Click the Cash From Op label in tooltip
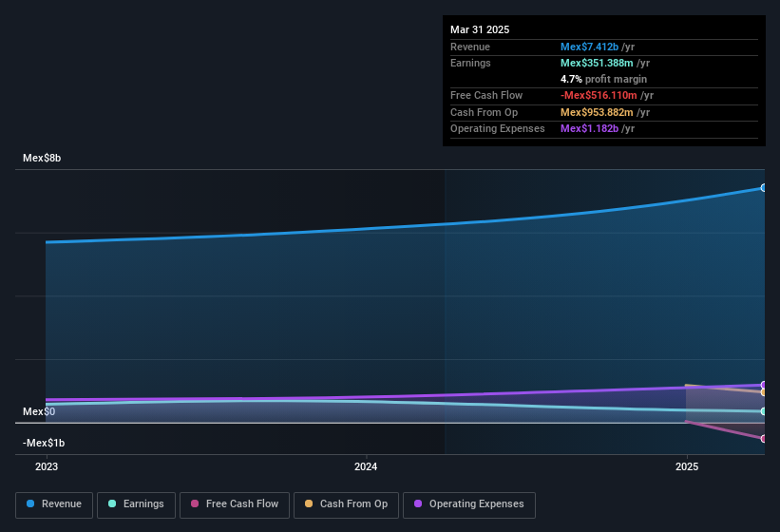Screen dimensions: 780x532 pyautogui.click(x=484, y=112)
